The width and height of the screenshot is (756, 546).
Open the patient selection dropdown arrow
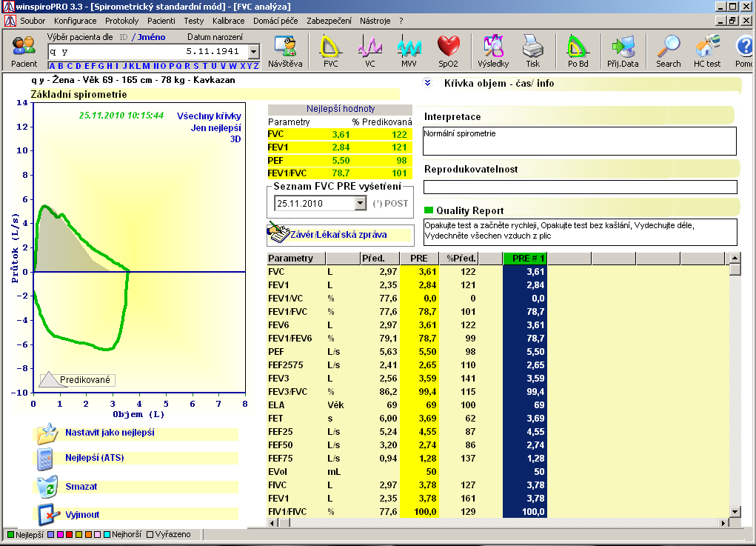pyautogui.click(x=254, y=51)
